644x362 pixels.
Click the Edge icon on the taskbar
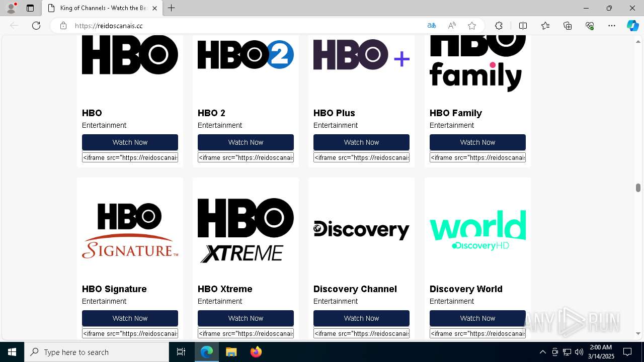pyautogui.click(x=207, y=352)
